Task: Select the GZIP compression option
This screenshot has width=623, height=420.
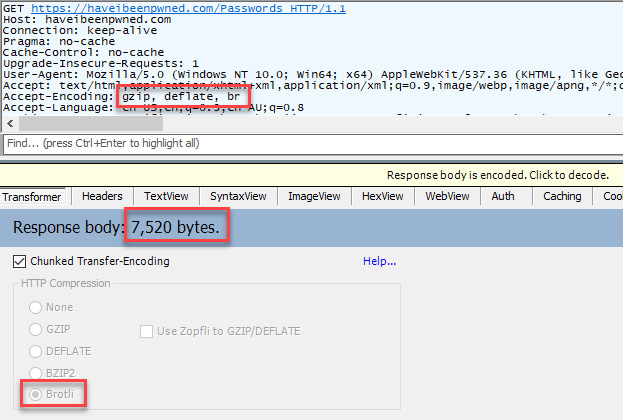Action: (x=35, y=329)
